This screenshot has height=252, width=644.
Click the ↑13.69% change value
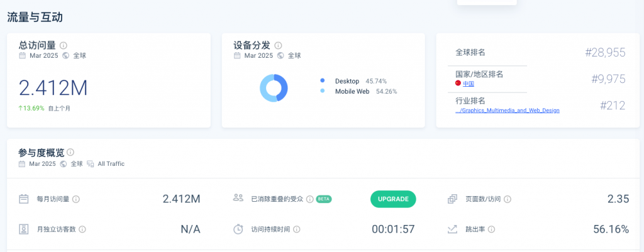click(31, 108)
